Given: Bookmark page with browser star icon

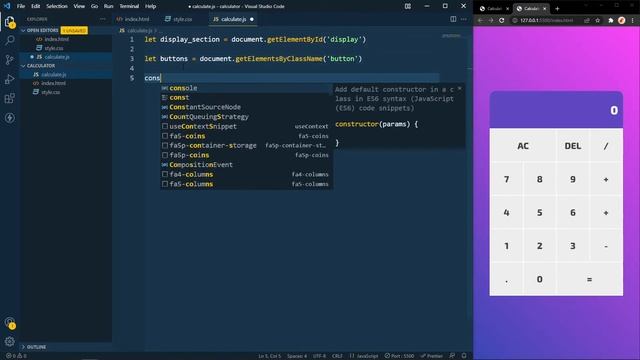Looking at the screenshot, I should 598,20.
